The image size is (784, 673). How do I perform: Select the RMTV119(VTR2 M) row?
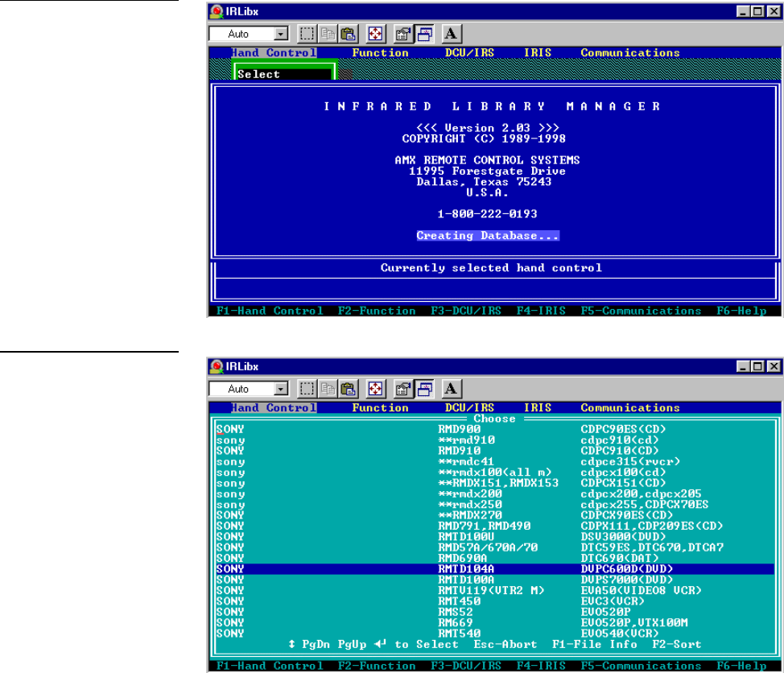tap(494, 591)
